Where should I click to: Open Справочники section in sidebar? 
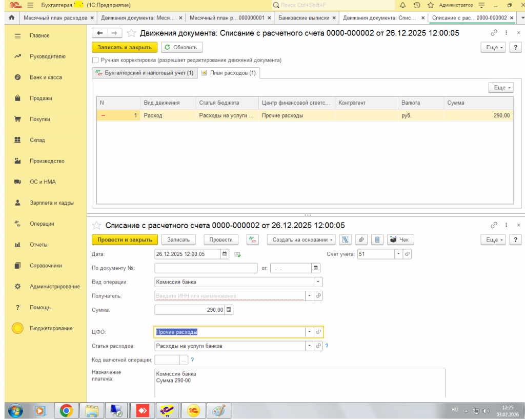(46, 266)
